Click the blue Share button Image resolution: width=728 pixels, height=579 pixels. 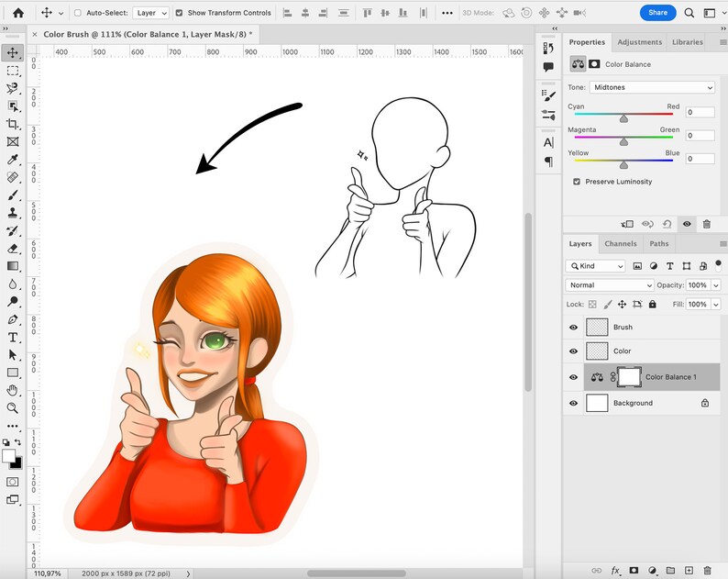tap(658, 13)
